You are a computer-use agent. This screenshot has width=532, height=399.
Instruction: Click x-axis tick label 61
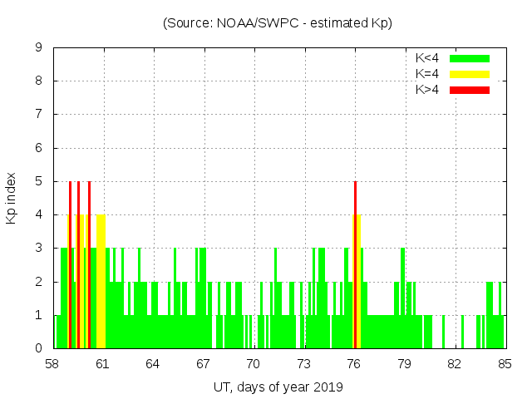102,364
